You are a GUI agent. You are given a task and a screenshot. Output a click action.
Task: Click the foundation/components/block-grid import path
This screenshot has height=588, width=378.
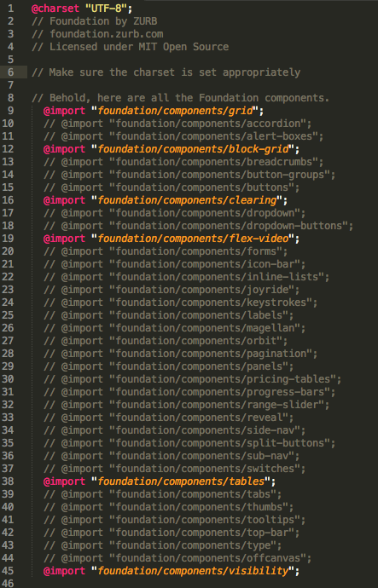pyautogui.click(x=194, y=149)
